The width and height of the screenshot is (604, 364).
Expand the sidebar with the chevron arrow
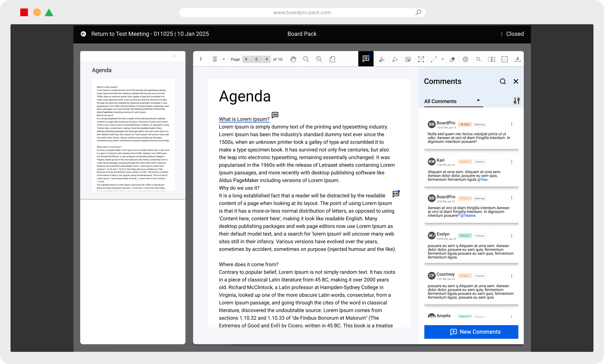pos(201,59)
